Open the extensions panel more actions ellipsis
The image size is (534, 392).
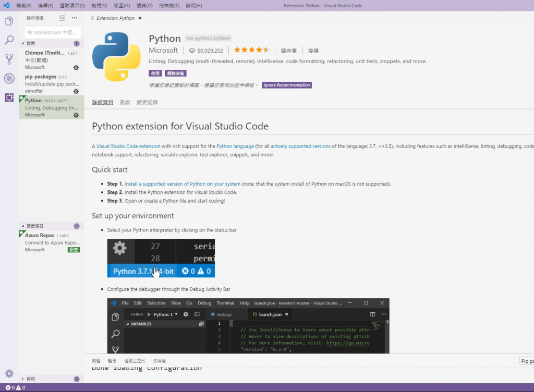74,18
